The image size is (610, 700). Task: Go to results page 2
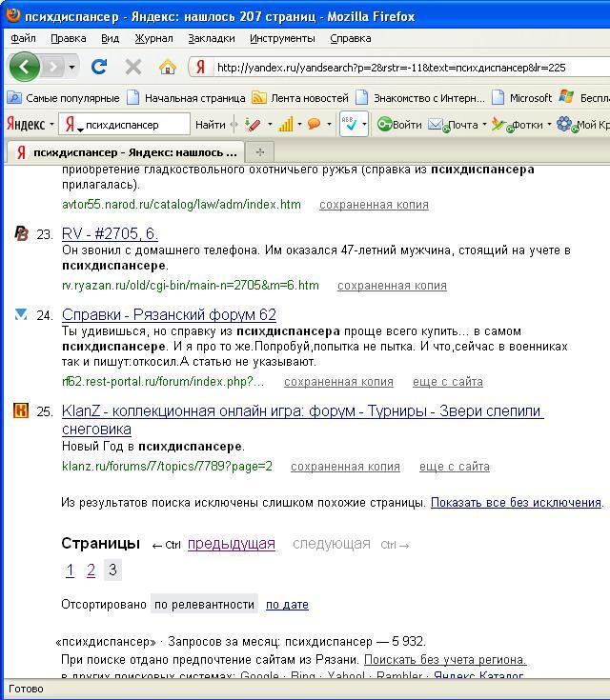coord(91,570)
